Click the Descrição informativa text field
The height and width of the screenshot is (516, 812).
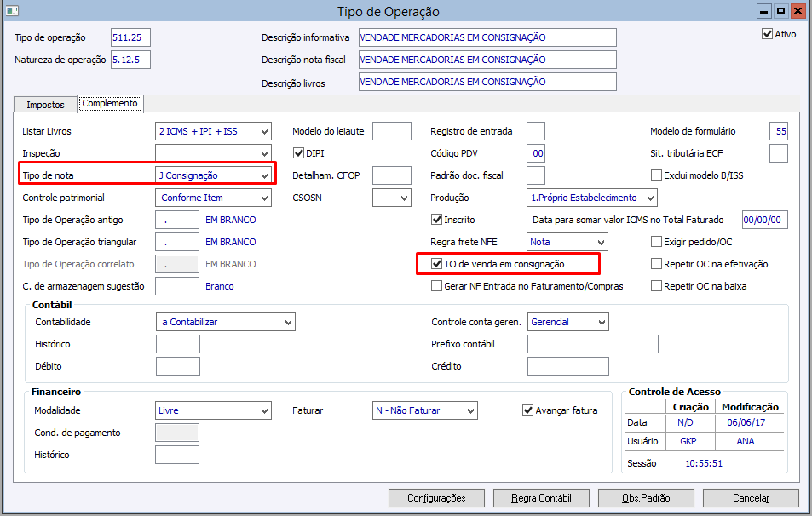point(487,37)
